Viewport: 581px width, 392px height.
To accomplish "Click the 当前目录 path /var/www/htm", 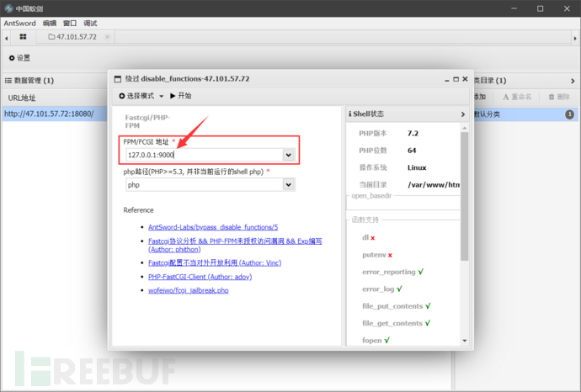I will click(x=434, y=185).
